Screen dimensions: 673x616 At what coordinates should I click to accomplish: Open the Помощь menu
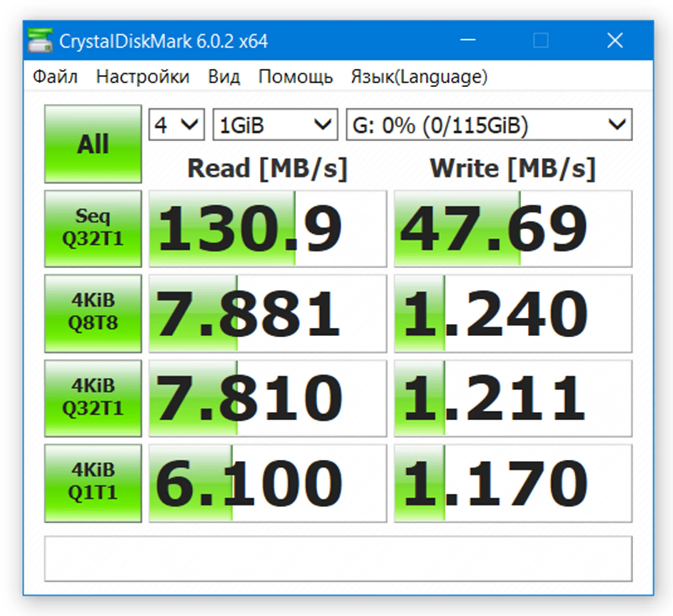[295, 77]
